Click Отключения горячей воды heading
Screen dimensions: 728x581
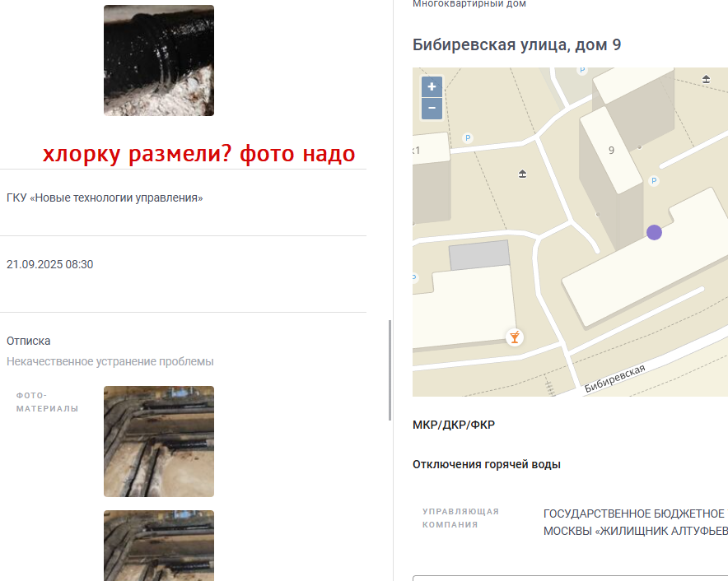tap(487, 464)
